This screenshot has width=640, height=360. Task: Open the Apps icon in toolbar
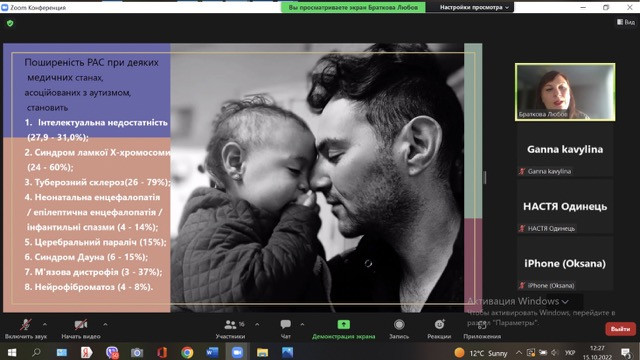click(482, 325)
